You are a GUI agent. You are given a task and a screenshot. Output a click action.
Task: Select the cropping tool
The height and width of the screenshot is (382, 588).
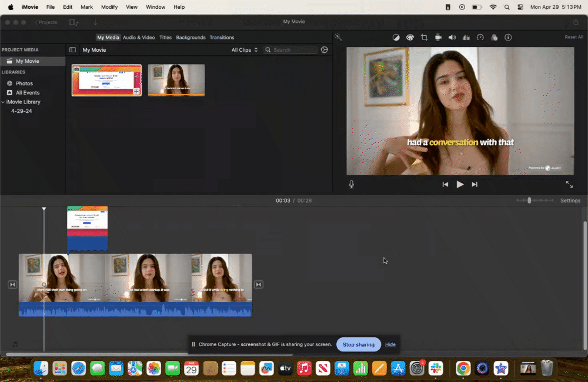pyautogui.click(x=424, y=38)
